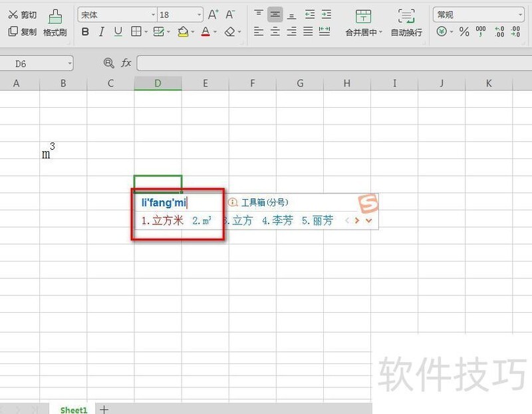This screenshot has width=532, height=414.
Task: Click Merge and Center (合并居中)
Action: coord(363,23)
